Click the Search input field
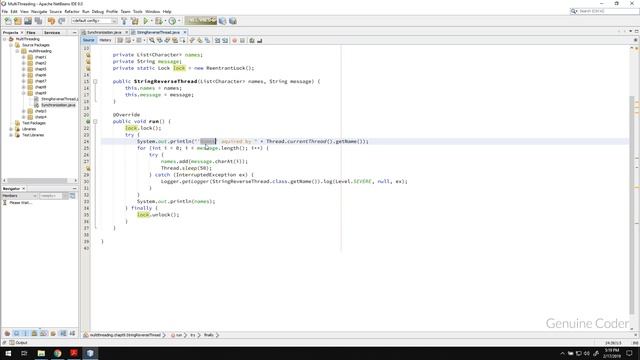Image resolution: width=640 pixels, height=360 pixels. click(608, 11)
